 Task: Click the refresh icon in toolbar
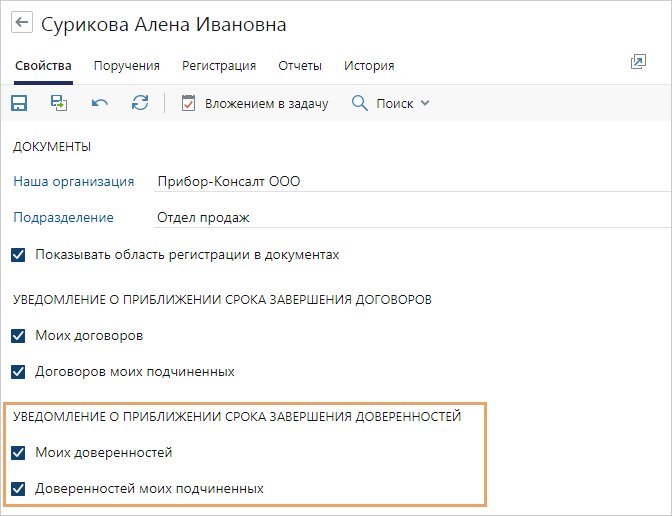[x=140, y=103]
